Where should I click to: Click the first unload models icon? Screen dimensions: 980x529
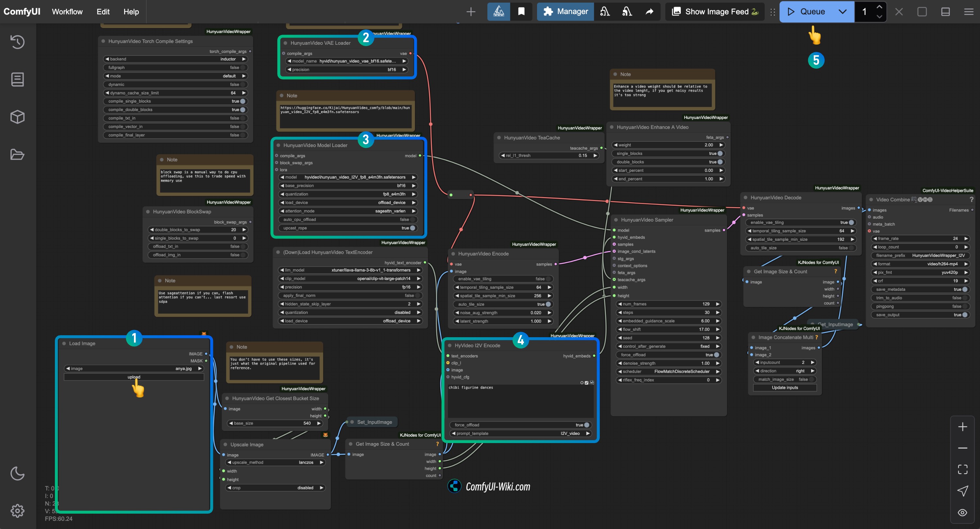(605, 12)
